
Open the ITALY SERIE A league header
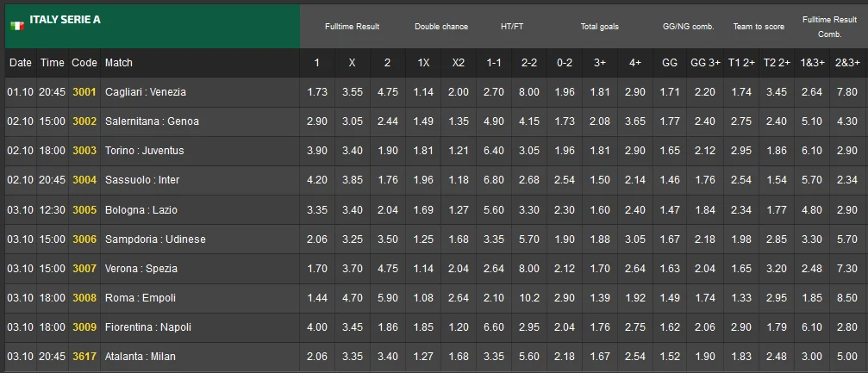pos(65,20)
